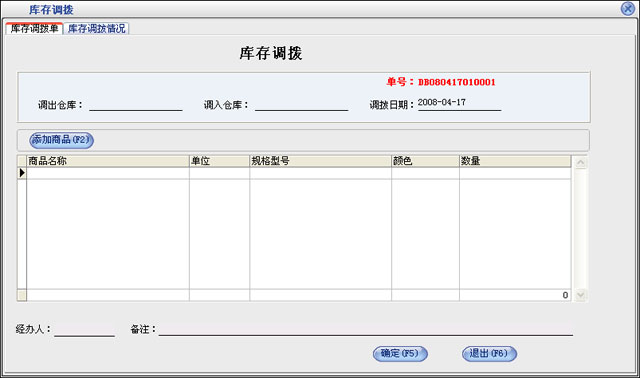The image size is (640, 378).
Task: Click the 添加商品 (F2) button
Action: 61,140
